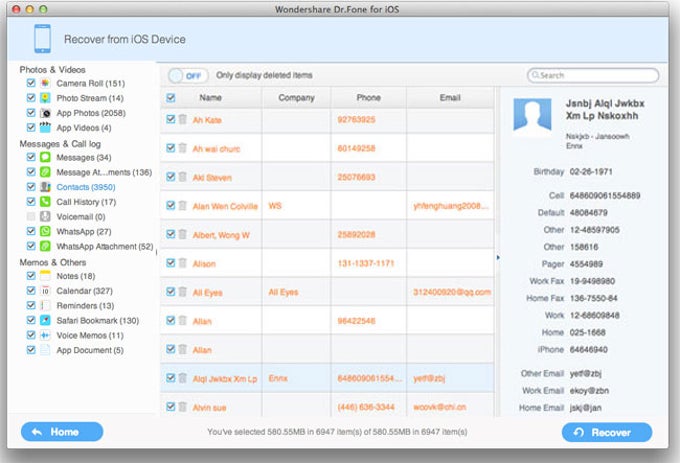Toggle the Only display deleted items switch

188,76
